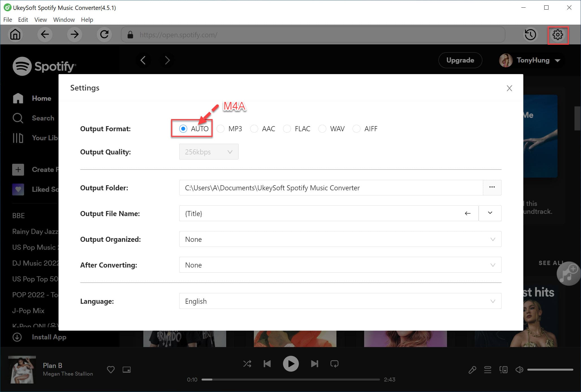Select AUTO output format radio button
The height and width of the screenshot is (392, 581).
click(x=183, y=129)
